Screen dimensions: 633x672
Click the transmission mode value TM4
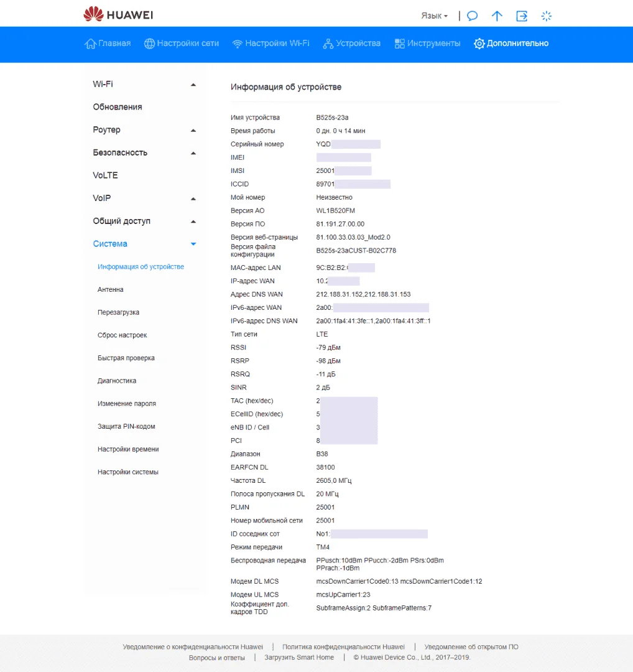(323, 548)
